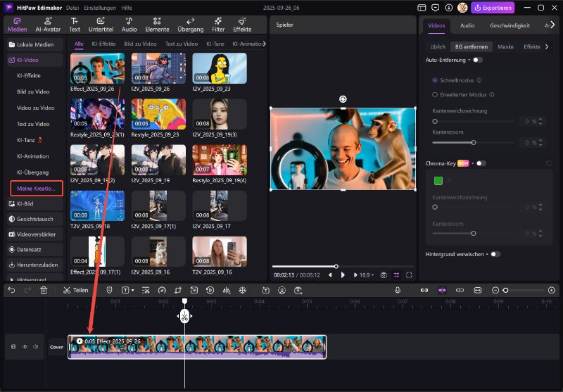Click the Exportieren button
This screenshot has width=563, height=392.
[x=493, y=8]
